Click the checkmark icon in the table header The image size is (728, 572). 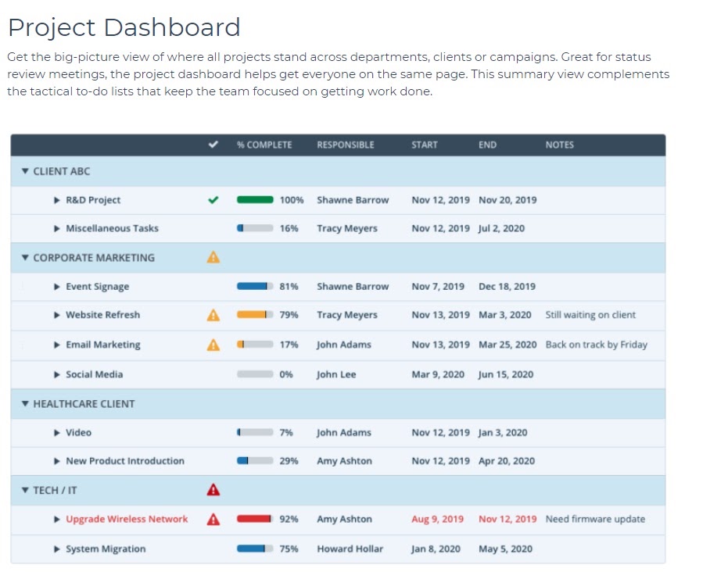point(213,145)
